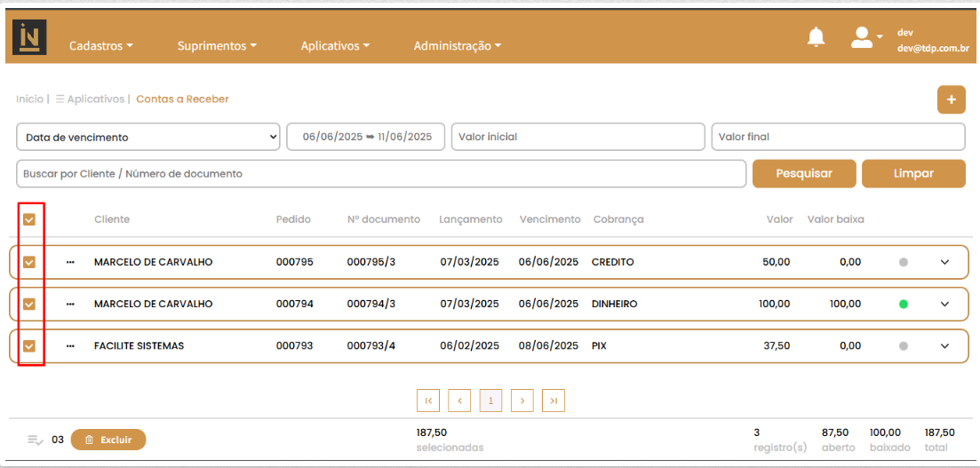The height and width of the screenshot is (468, 980).
Task: Open the Cadastros menu
Action: [100, 46]
